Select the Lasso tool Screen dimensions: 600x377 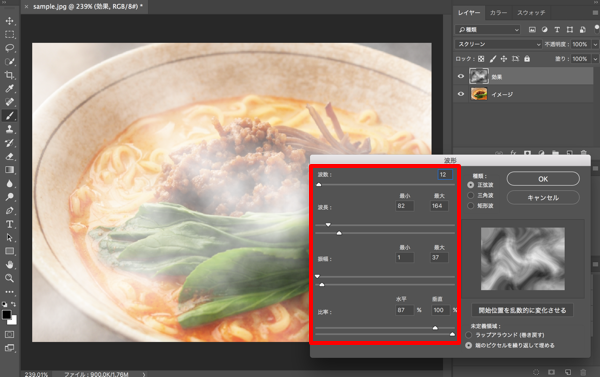(x=10, y=48)
